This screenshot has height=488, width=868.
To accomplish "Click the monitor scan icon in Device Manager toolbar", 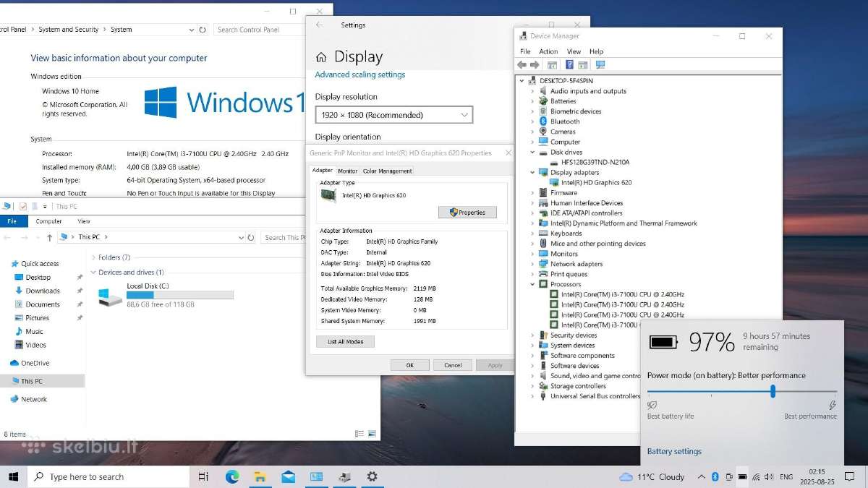I will pyautogui.click(x=600, y=64).
